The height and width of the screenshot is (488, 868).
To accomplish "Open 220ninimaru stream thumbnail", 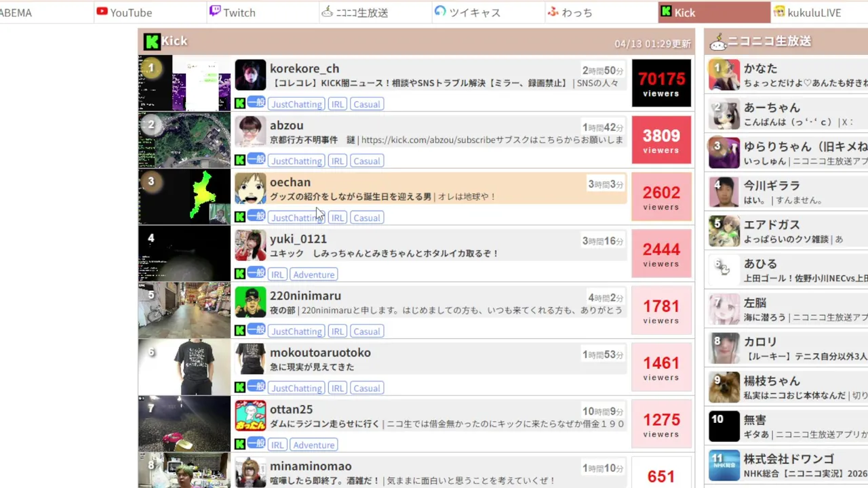I will (184, 310).
